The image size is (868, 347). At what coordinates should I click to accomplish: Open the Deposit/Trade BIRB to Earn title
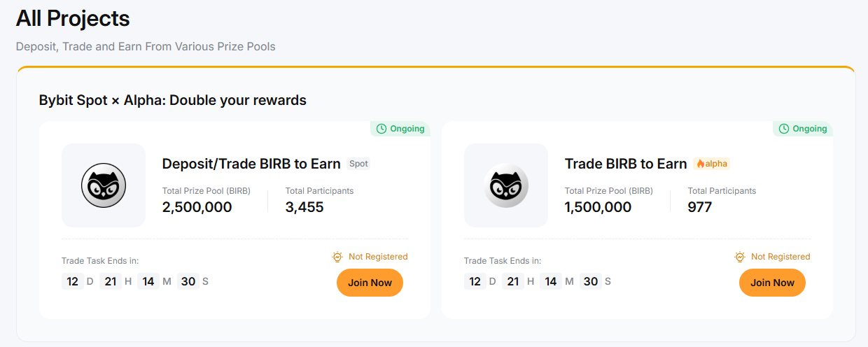(x=251, y=164)
